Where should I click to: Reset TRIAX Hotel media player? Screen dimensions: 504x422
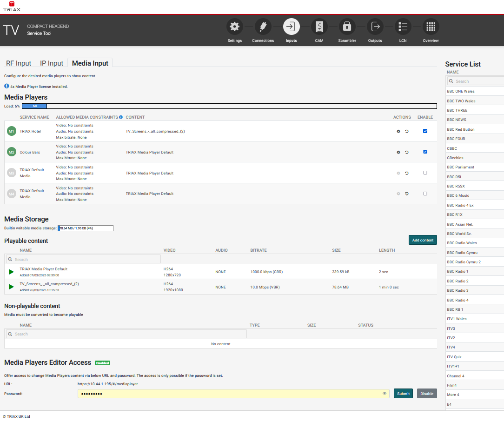click(407, 131)
